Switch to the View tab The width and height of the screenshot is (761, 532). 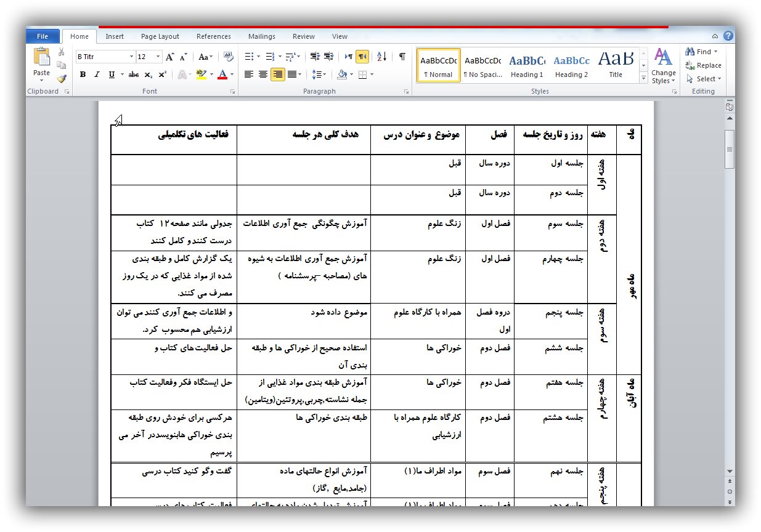pos(340,36)
